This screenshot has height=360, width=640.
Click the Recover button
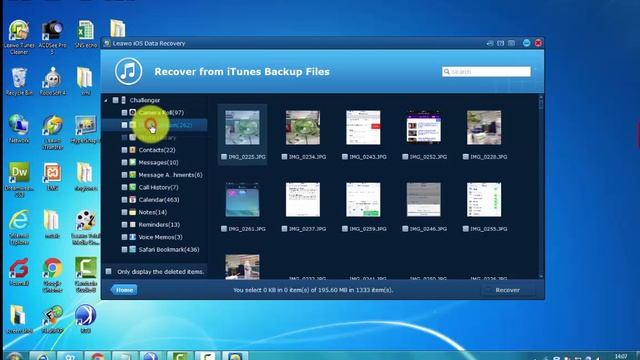tap(507, 290)
